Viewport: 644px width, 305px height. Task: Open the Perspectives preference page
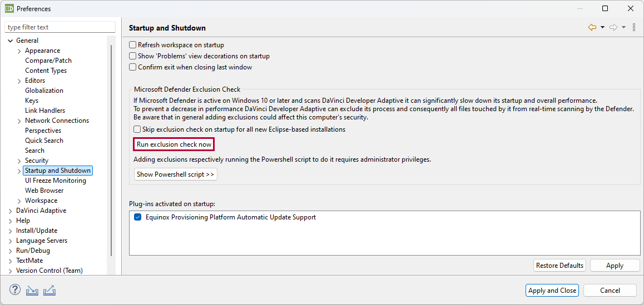43,131
